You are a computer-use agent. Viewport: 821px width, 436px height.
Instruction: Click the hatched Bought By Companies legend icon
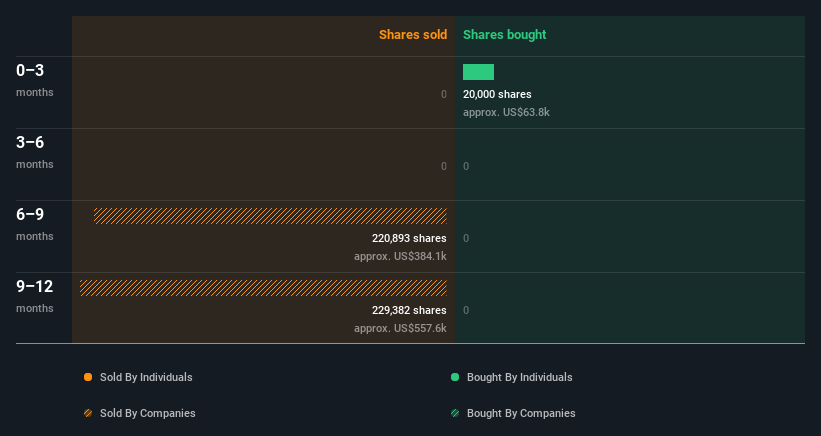click(x=455, y=413)
